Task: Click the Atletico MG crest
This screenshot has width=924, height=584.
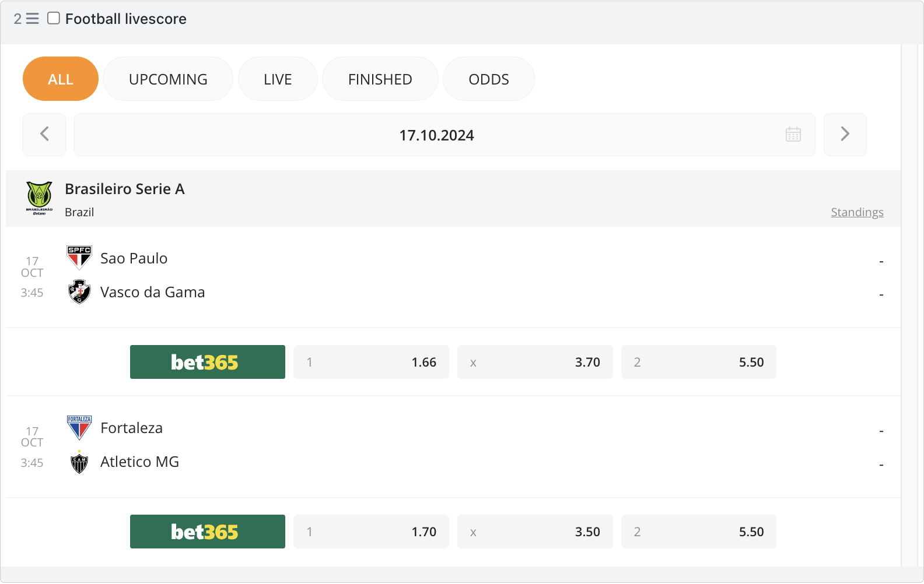Action: [x=79, y=462]
